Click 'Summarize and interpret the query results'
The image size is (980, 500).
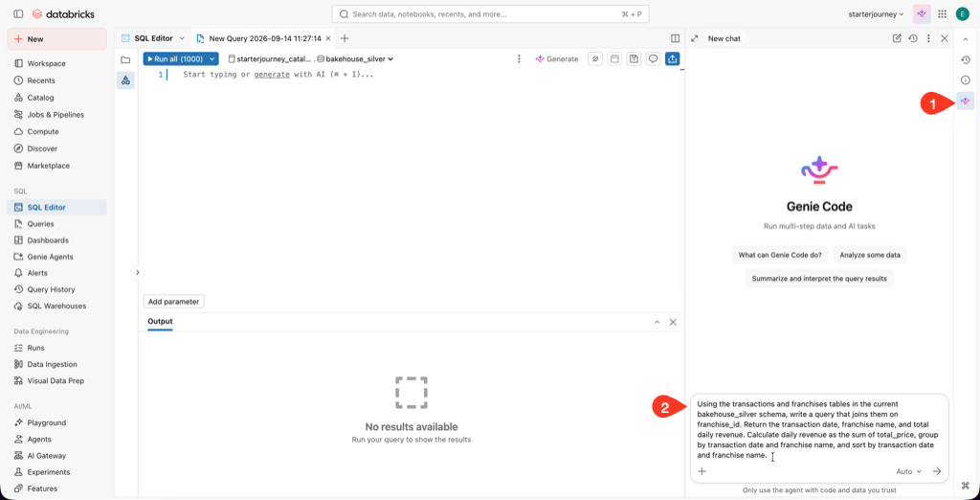[819, 279]
